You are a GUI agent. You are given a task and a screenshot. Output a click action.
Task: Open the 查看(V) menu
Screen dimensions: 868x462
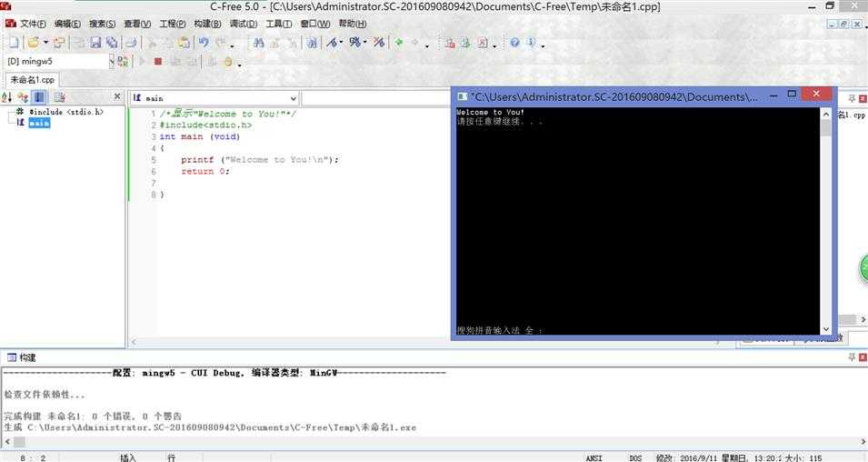[x=137, y=24]
